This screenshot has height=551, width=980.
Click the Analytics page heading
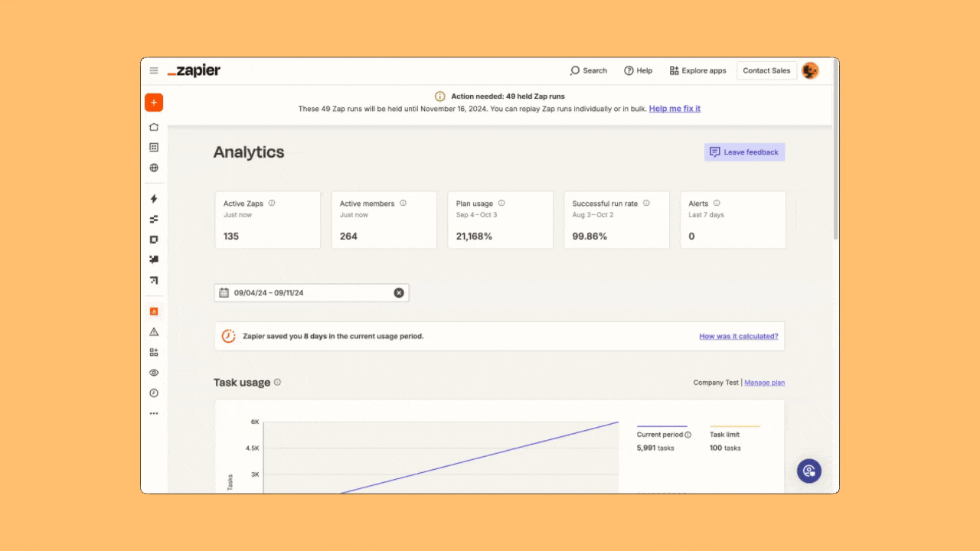click(249, 152)
